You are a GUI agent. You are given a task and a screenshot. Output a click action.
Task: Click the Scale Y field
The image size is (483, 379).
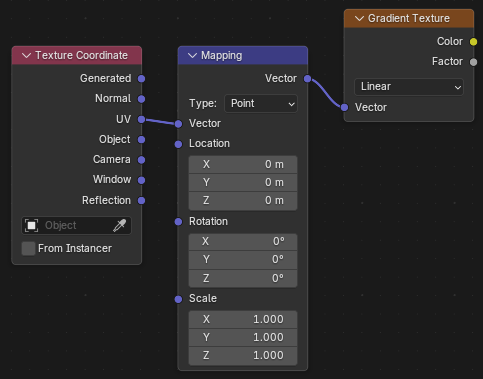pyautogui.click(x=243, y=337)
